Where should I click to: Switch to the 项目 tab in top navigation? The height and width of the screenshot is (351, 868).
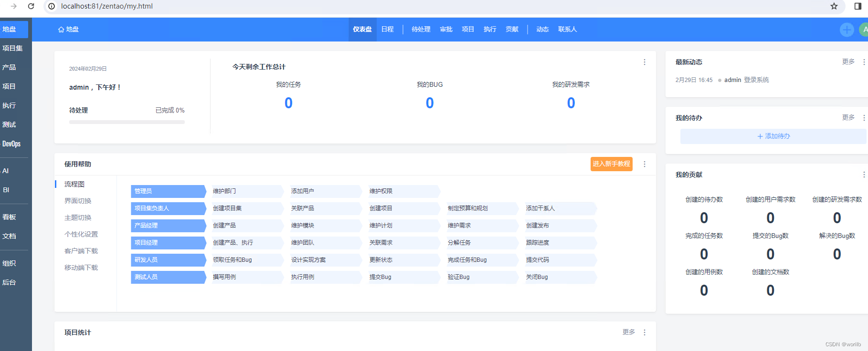[x=468, y=30]
